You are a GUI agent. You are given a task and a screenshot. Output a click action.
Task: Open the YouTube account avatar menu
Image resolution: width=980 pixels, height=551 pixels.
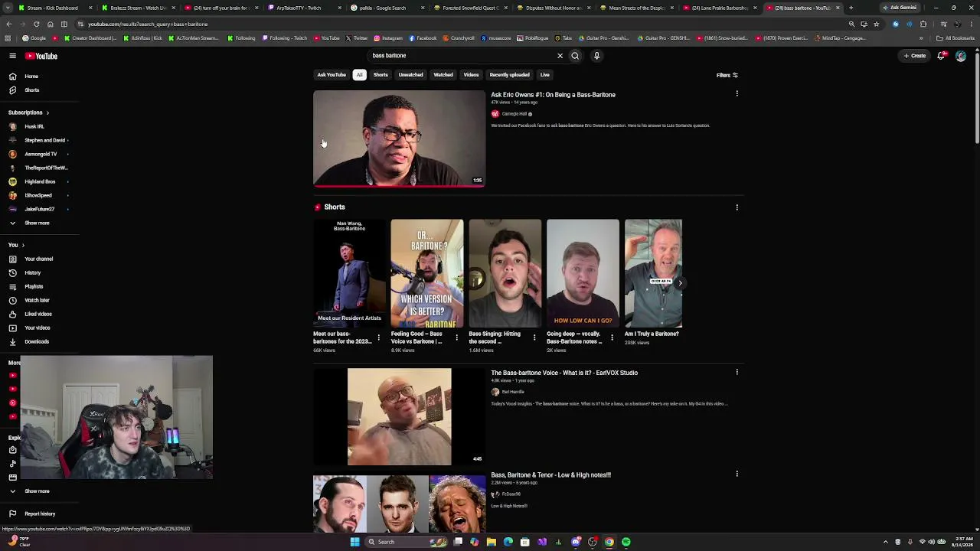click(x=961, y=56)
